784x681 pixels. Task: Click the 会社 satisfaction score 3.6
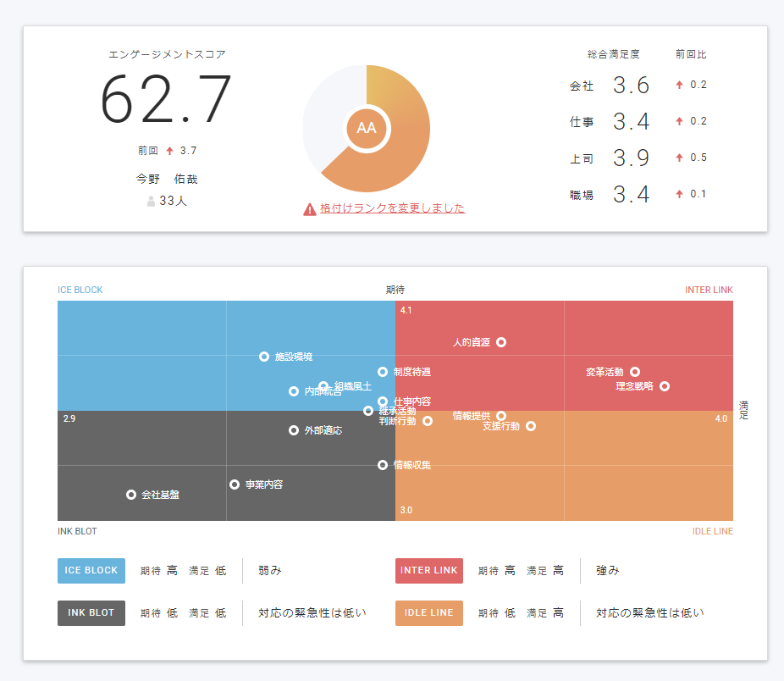[631, 85]
